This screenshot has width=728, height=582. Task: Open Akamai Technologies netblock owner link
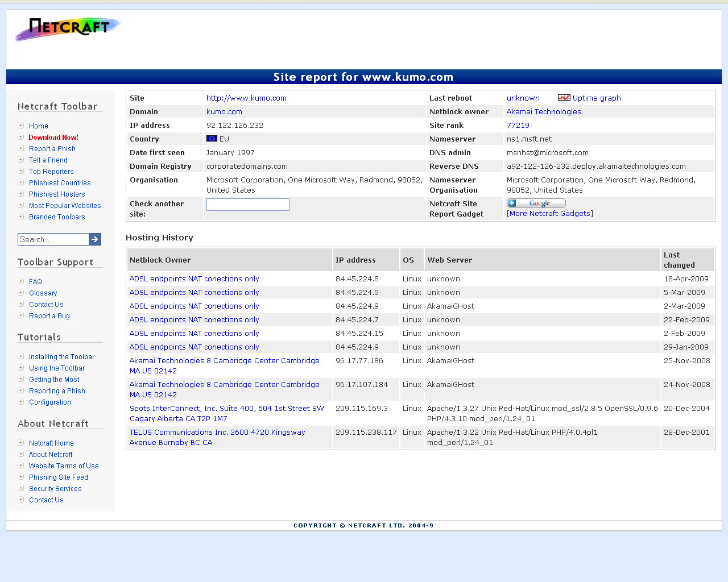(x=544, y=112)
